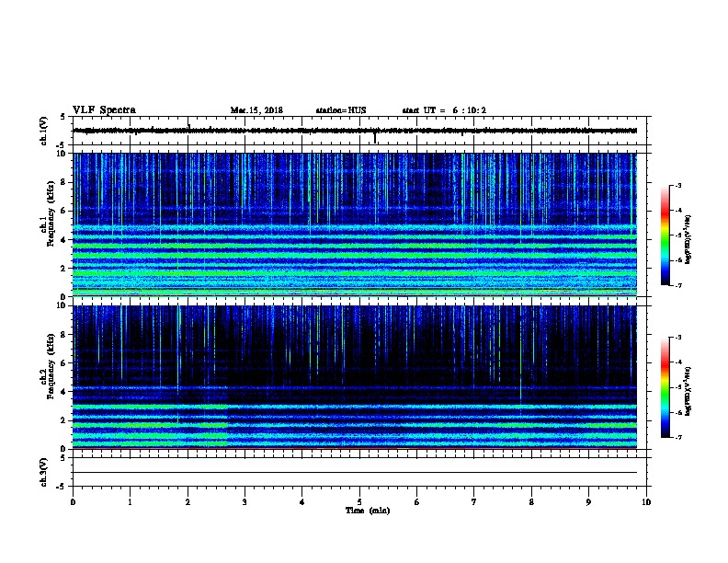Click the "-7" label on ch.1 colorbar
Image resolution: width=728 pixels, height=563 pixels.
[677, 285]
